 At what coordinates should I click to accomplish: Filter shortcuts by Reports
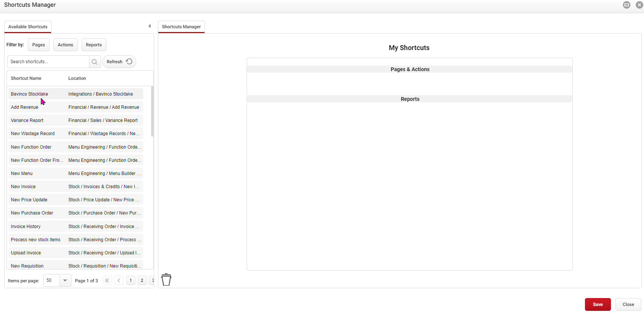click(x=94, y=45)
